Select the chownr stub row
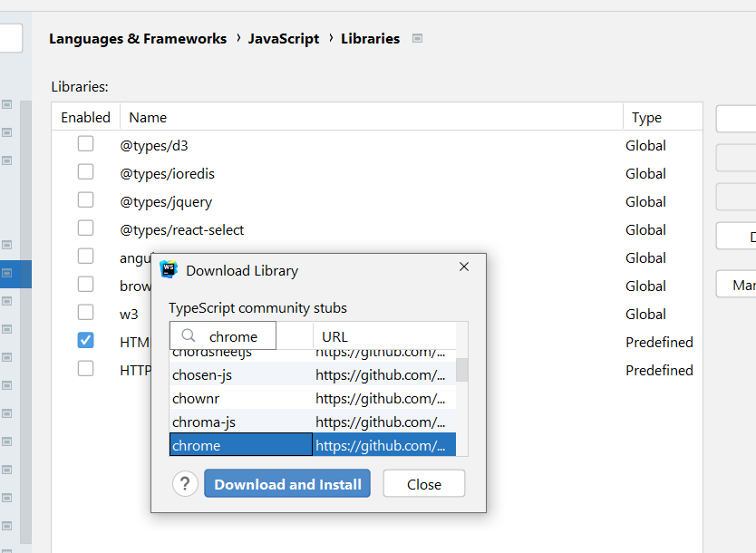The image size is (756, 553). [313, 398]
